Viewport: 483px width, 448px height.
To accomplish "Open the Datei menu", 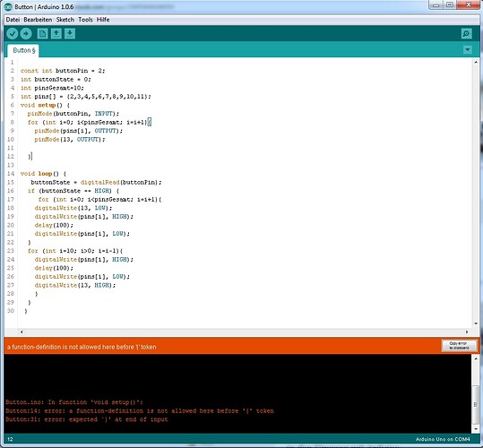I will click(x=13, y=20).
